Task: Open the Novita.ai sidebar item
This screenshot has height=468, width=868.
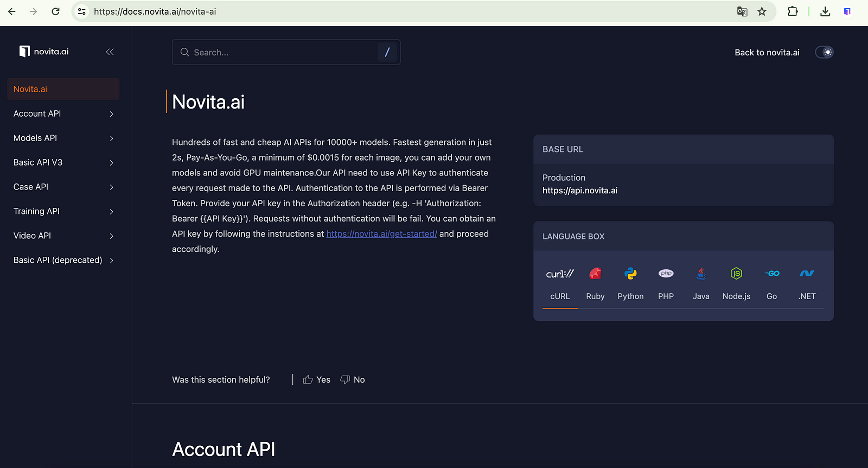Action: click(x=63, y=89)
